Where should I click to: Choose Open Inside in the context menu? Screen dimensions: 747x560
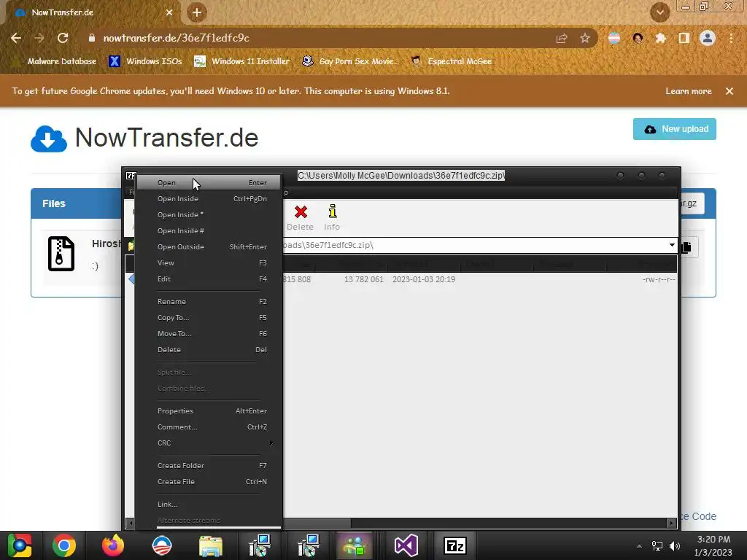click(209, 198)
